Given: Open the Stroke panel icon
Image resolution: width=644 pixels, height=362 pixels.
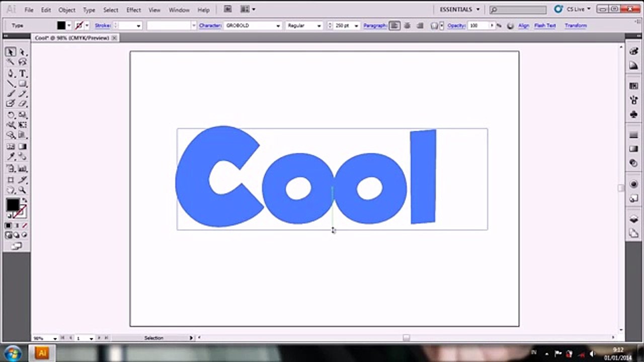Looking at the screenshot, I should (x=634, y=135).
